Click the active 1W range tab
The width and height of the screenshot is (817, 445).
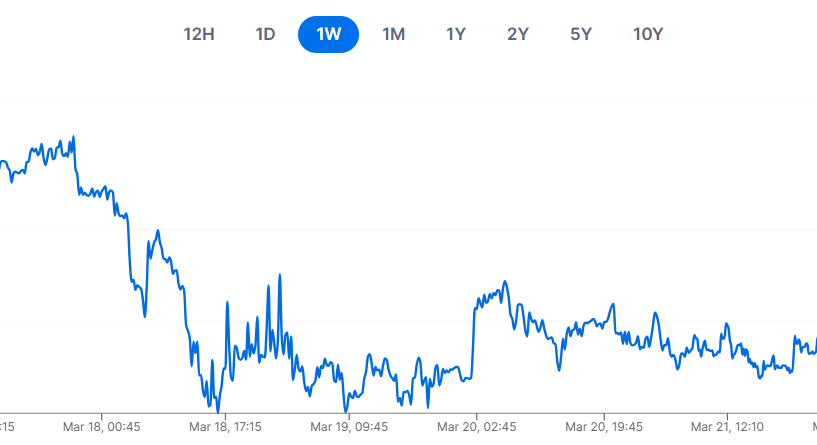[x=329, y=34]
